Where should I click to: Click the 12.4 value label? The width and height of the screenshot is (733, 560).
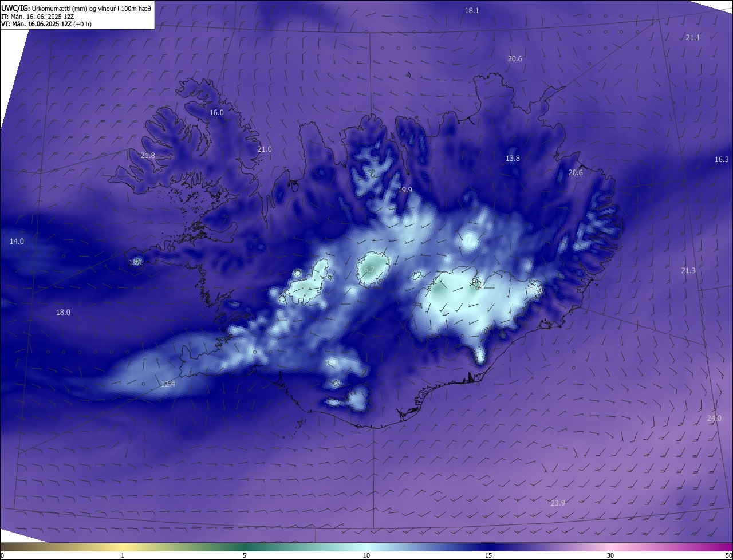pyautogui.click(x=168, y=384)
